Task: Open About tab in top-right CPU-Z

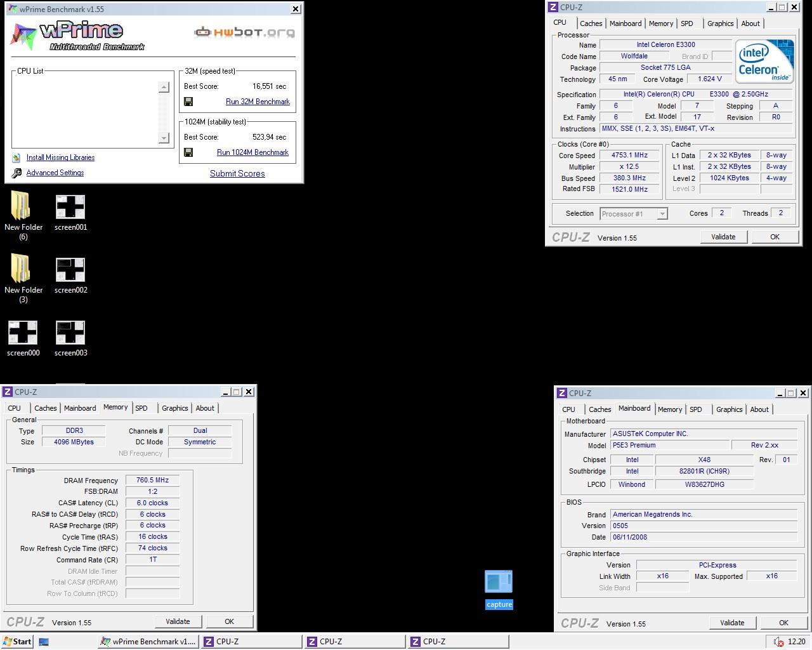Action: 750,23
